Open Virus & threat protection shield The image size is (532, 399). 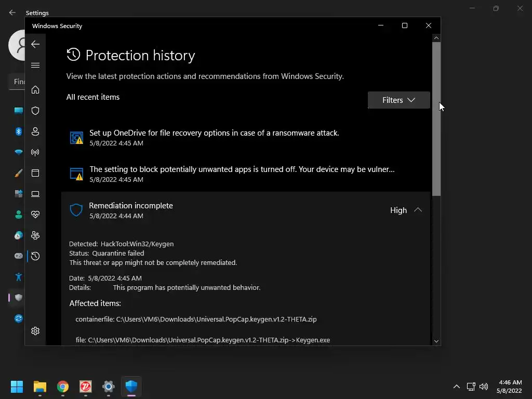[35, 111]
